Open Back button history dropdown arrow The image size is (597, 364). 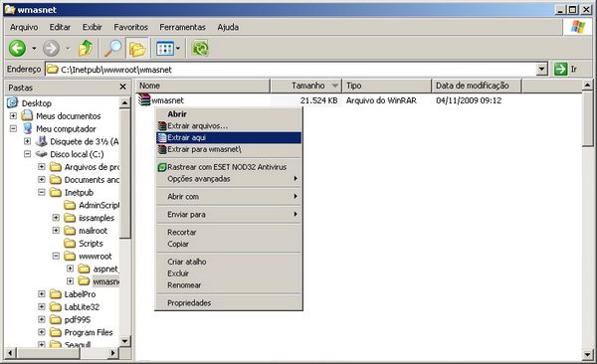[x=34, y=49]
